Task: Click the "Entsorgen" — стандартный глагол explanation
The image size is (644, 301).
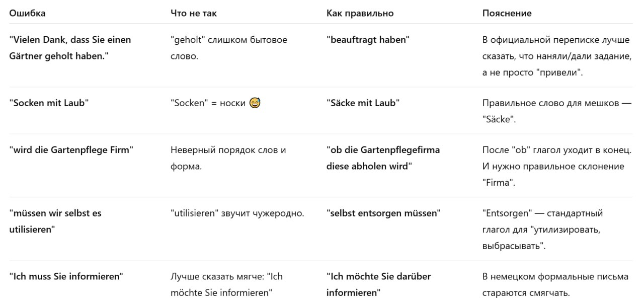Action: tap(542, 229)
